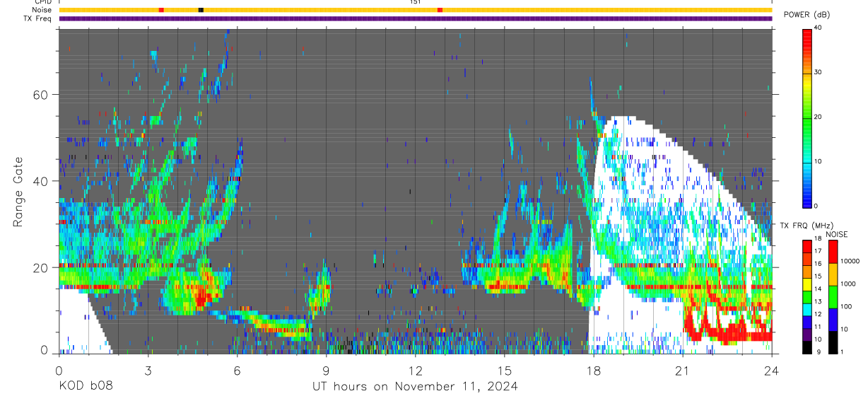Pick the purple 10-11 MHz frequency swatch

point(807,334)
